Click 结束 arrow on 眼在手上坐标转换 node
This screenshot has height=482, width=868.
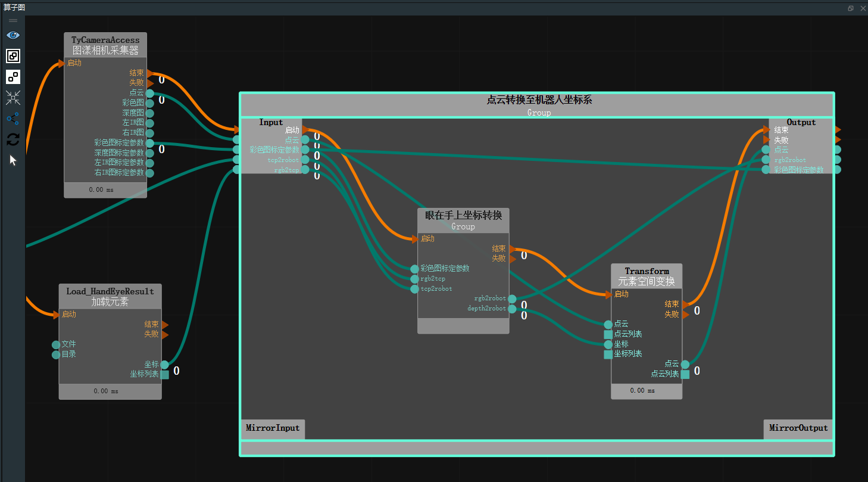point(513,249)
